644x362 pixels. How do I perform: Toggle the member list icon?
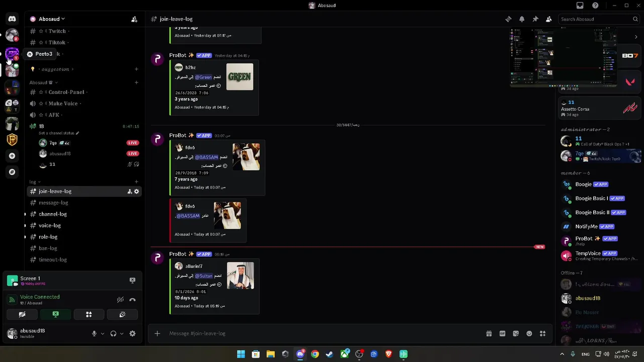[x=549, y=19]
